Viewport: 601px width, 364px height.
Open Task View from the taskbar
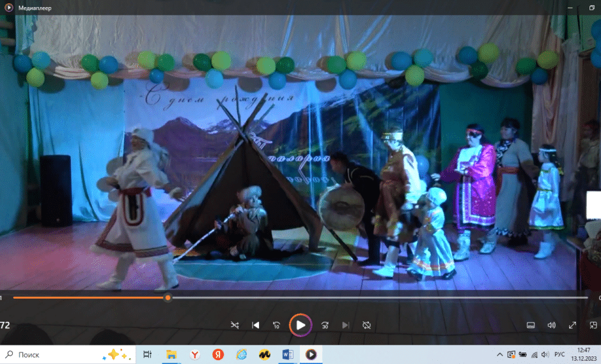[147, 354]
